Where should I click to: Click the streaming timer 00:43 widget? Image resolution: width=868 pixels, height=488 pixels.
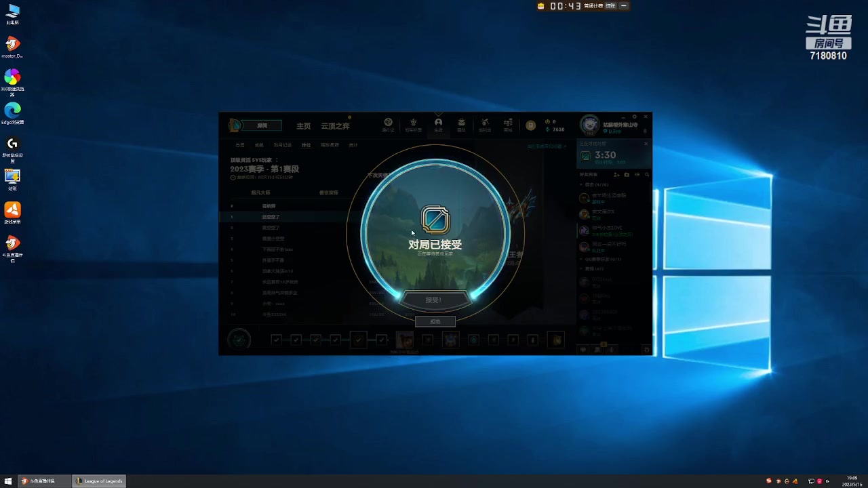(x=565, y=5)
